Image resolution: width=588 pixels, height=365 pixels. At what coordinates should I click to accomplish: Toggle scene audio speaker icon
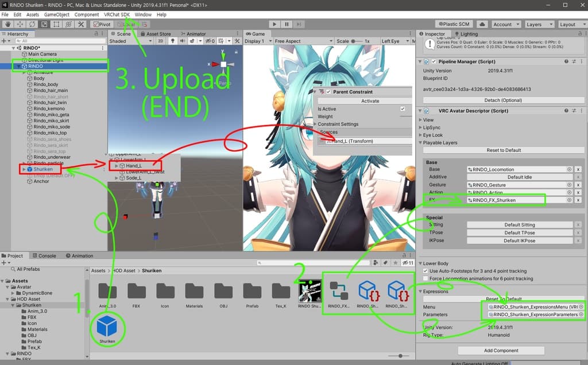coord(182,41)
